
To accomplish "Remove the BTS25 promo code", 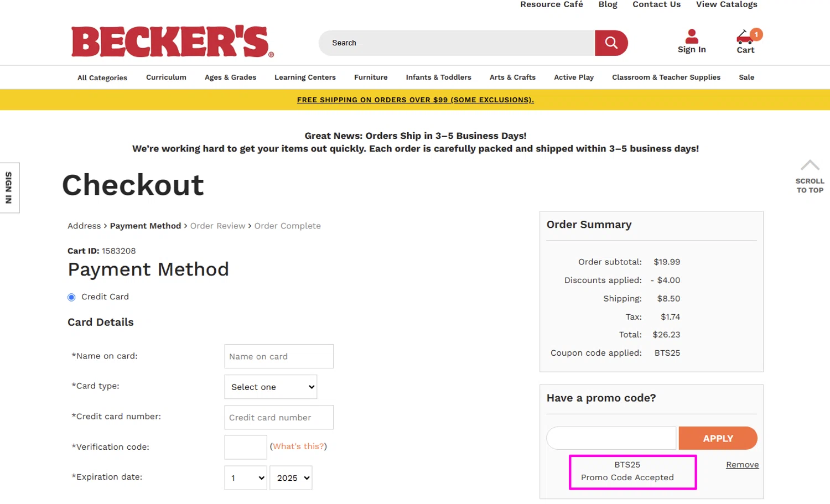I will point(742,465).
